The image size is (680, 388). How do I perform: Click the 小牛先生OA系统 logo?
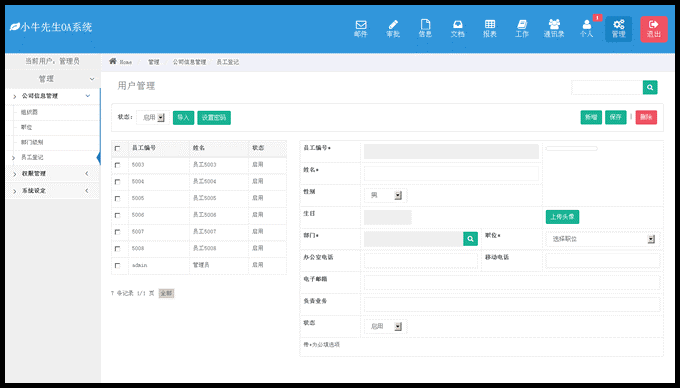pyautogui.click(x=51, y=27)
